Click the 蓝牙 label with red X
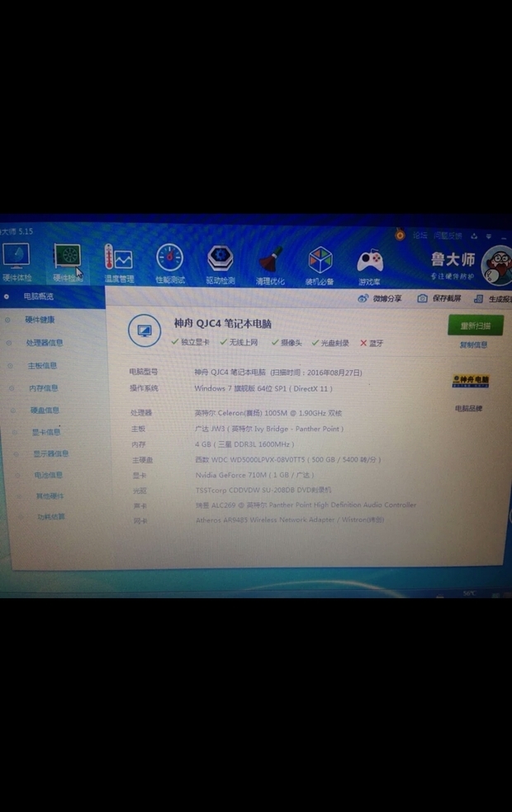The image size is (512, 812). (372, 344)
